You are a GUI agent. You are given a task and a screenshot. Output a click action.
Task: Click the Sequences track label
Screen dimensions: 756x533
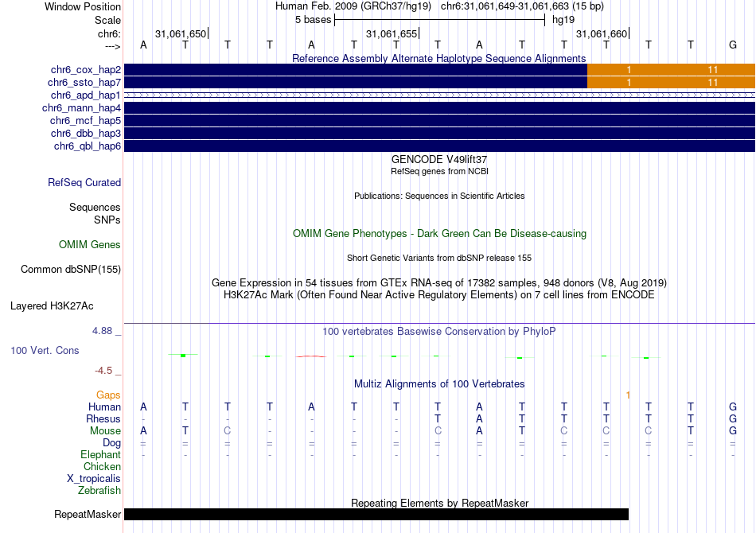click(95, 207)
